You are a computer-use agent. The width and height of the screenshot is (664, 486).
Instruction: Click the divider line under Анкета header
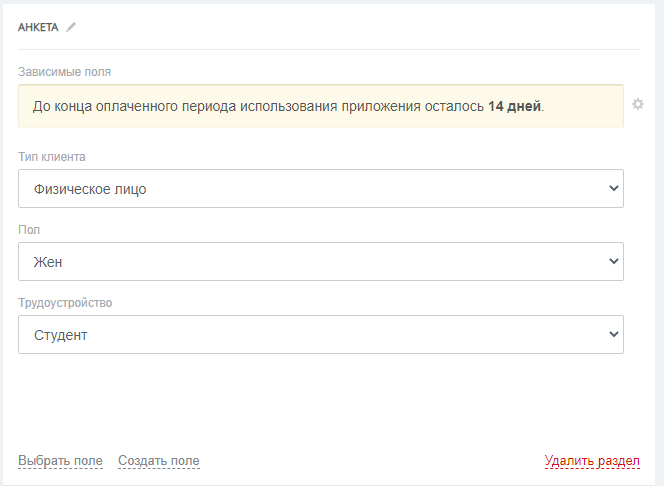click(329, 49)
